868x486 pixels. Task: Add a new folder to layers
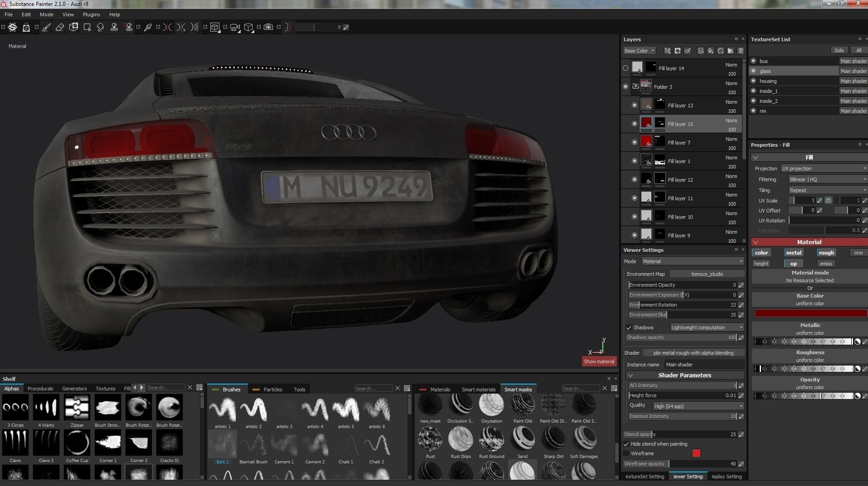coord(731,51)
